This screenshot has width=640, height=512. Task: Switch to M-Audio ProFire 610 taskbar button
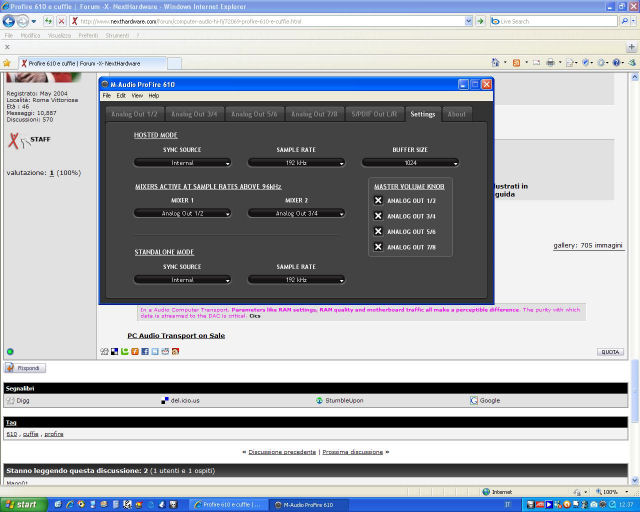pos(309,505)
